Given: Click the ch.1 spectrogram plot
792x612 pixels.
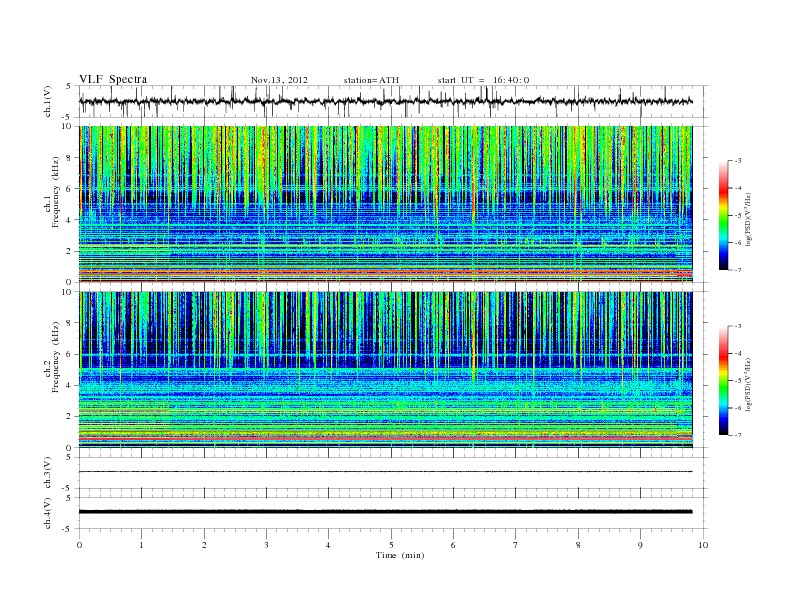Looking at the screenshot, I should click(x=385, y=204).
